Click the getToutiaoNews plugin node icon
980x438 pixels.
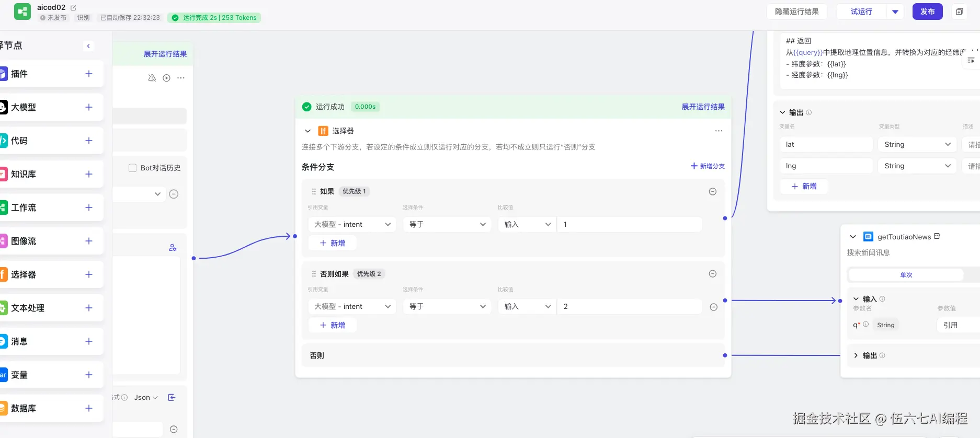click(868, 237)
